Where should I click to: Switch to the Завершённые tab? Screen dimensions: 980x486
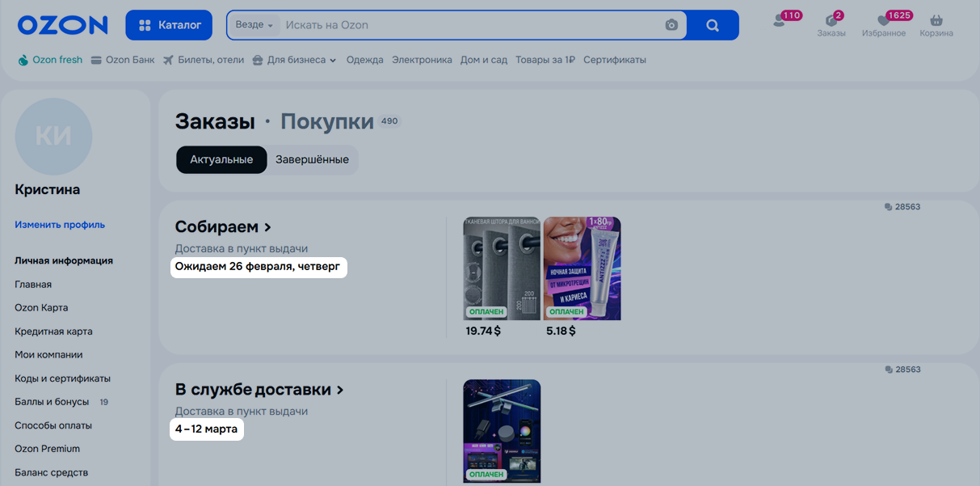312,159
